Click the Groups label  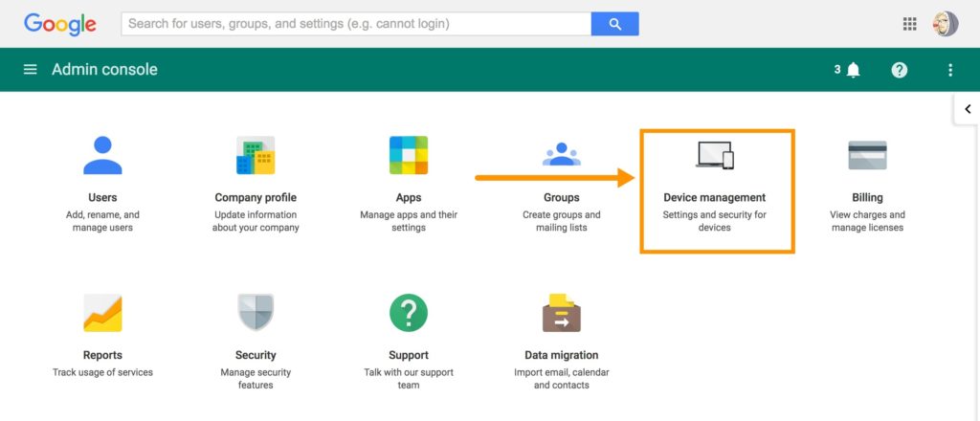pos(561,197)
